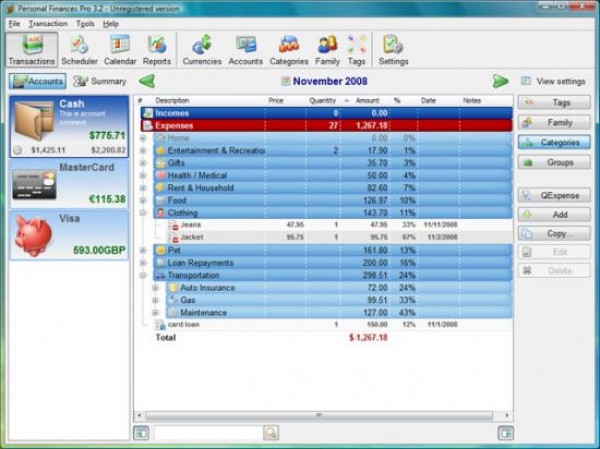Viewport: 600px width, 449px height.
Task: Open the Scheduler tool
Action: [79, 50]
